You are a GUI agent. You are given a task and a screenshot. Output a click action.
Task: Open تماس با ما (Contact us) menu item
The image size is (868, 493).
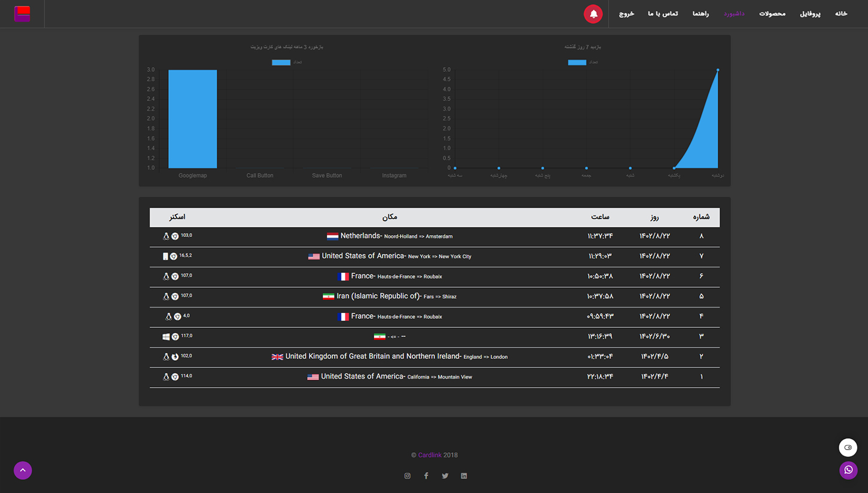pyautogui.click(x=663, y=14)
